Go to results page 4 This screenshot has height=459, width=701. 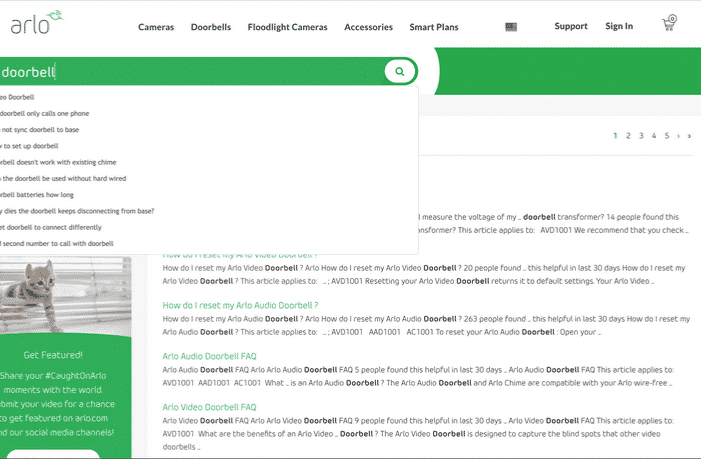pos(654,135)
